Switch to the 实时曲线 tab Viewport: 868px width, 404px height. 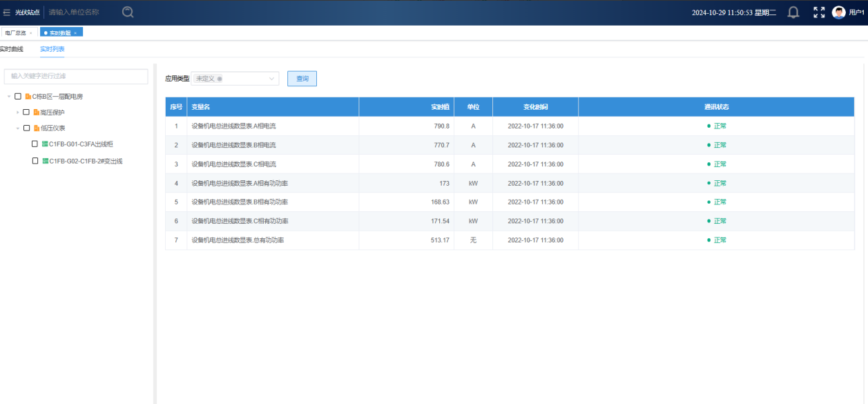pos(12,49)
